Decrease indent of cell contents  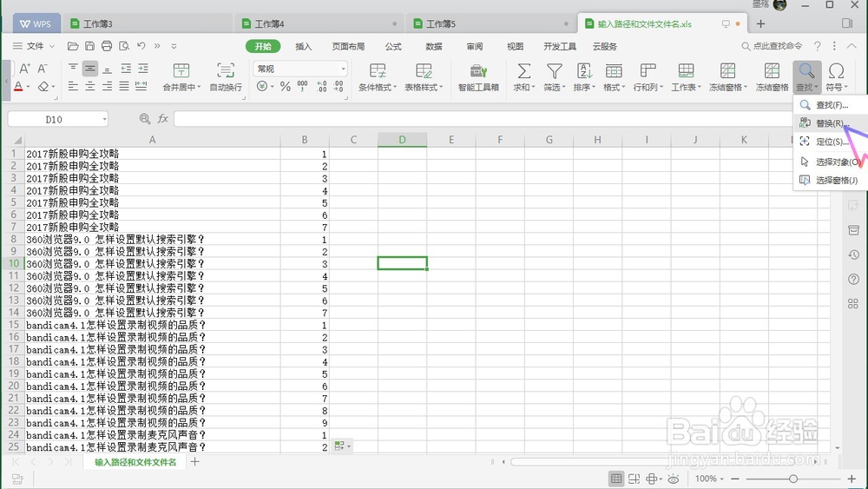pos(126,69)
